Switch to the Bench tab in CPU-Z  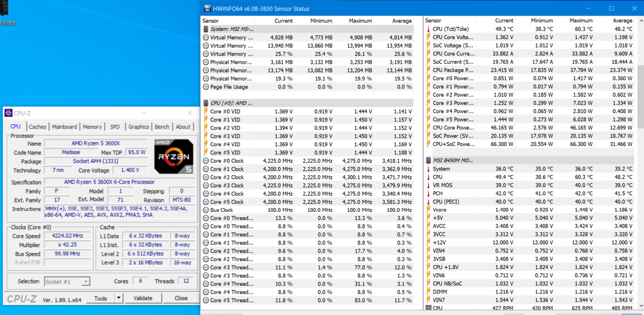coord(162,127)
